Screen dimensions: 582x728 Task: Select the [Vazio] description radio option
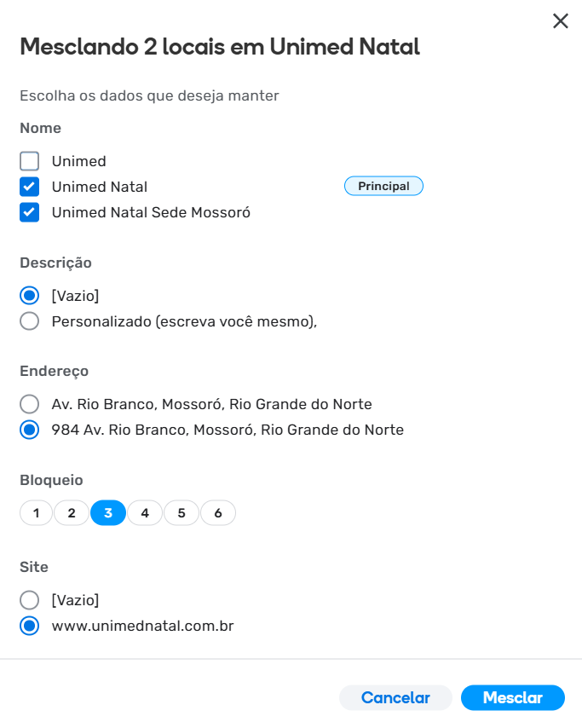(x=30, y=296)
